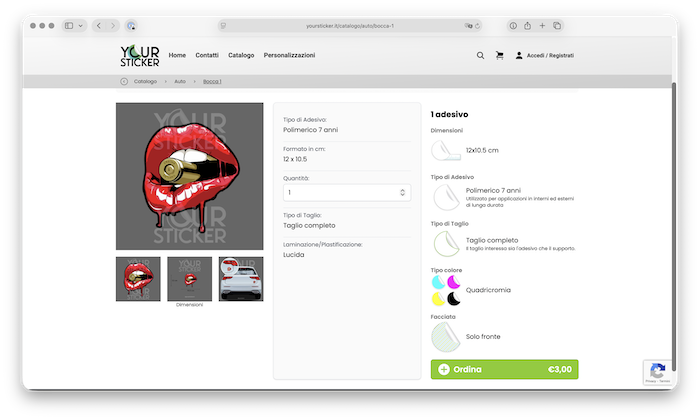Click the Quantità stepper arrows
Image resolution: width=700 pixels, height=420 pixels.
point(402,192)
